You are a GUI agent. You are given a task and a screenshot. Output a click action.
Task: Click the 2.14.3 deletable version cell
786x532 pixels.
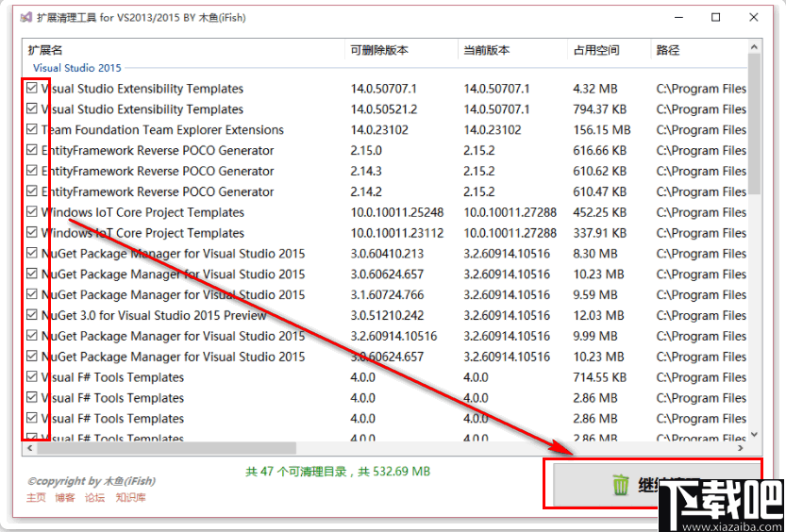[366, 171]
